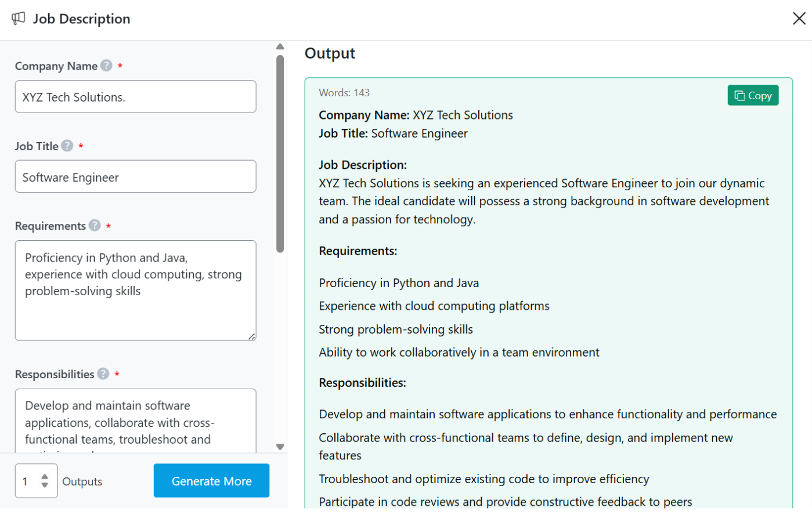Viewport: 812px width, 529px height.
Task: Click the help icon next to Job Title
Action: [x=67, y=146]
